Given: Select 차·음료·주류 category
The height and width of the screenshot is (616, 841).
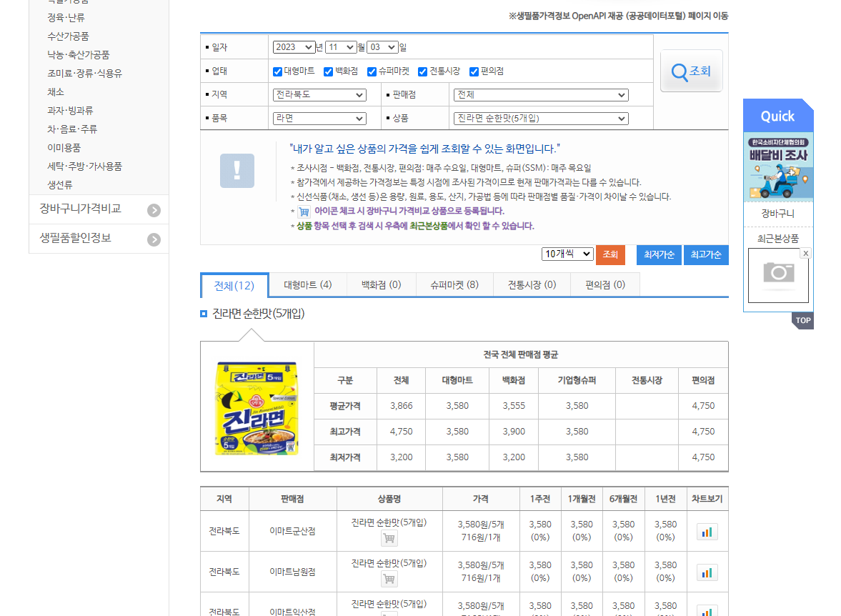Looking at the screenshot, I should coord(72,129).
